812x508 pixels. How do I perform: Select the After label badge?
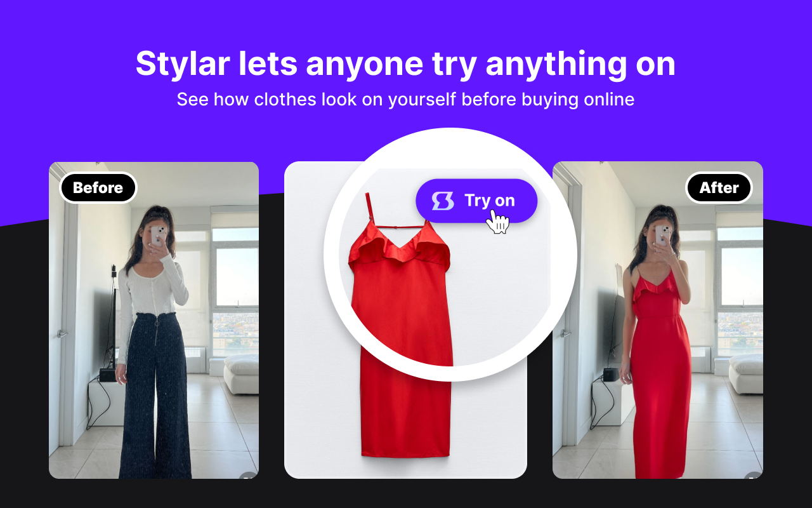719,188
